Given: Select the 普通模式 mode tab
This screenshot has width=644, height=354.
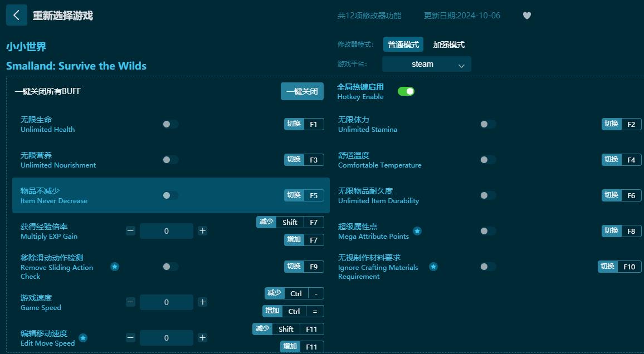Looking at the screenshot, I should click(403, 44).
